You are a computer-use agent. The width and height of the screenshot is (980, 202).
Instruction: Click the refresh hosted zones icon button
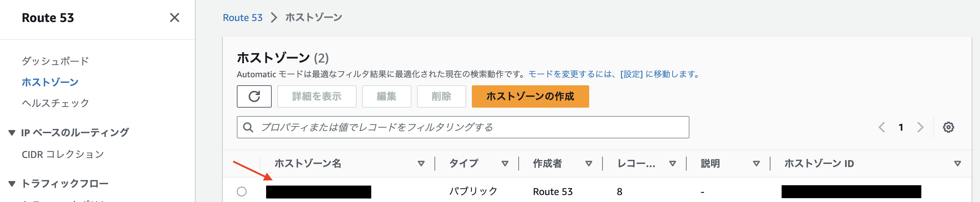pos(254,96)
